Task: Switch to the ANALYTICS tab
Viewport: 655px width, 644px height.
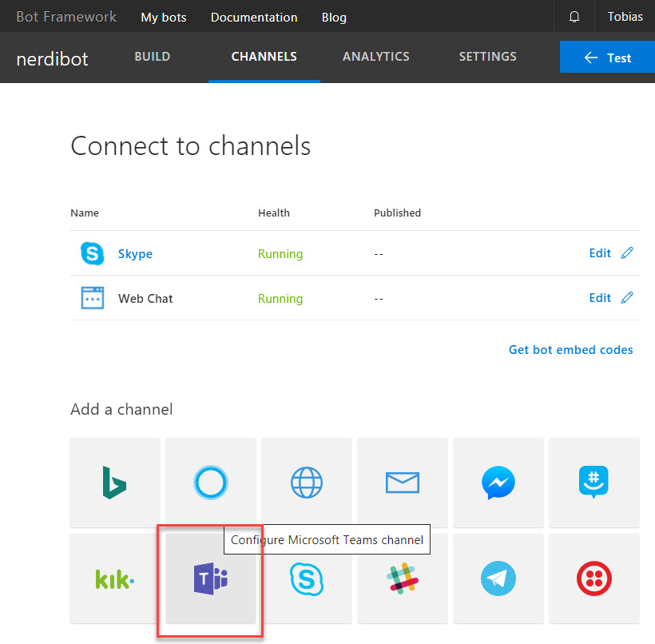Action: 376,57
